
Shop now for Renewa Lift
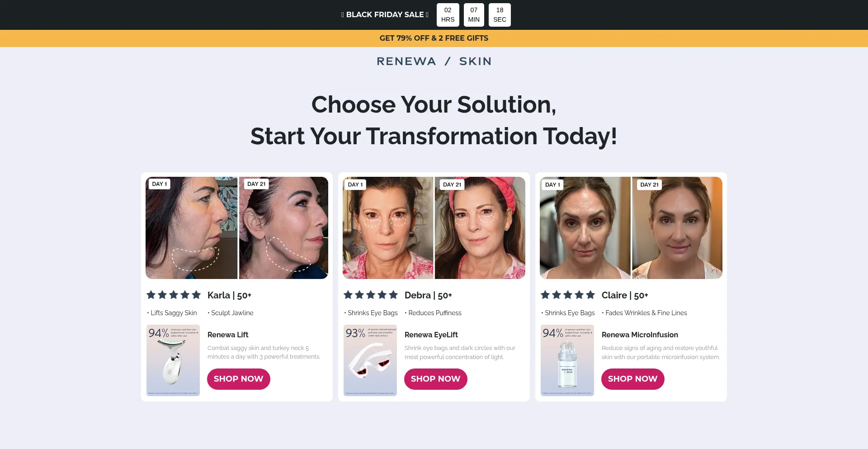pyautogui.click(x=239, y=379)
